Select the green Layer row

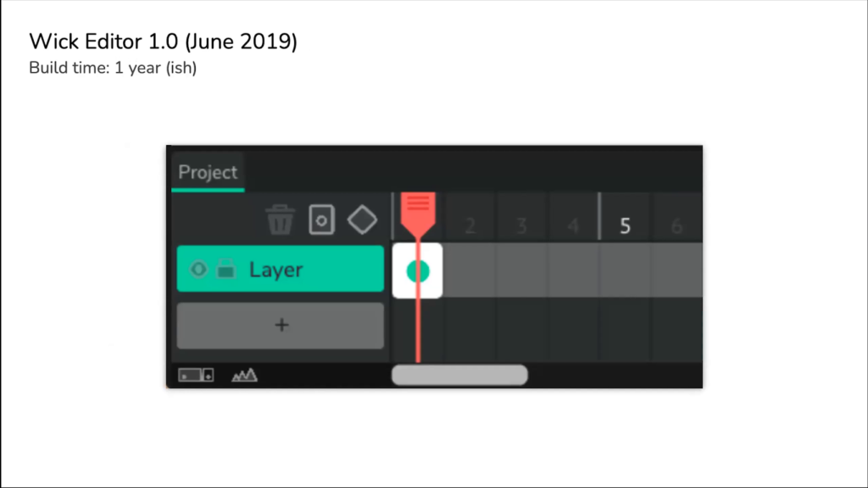280,269
